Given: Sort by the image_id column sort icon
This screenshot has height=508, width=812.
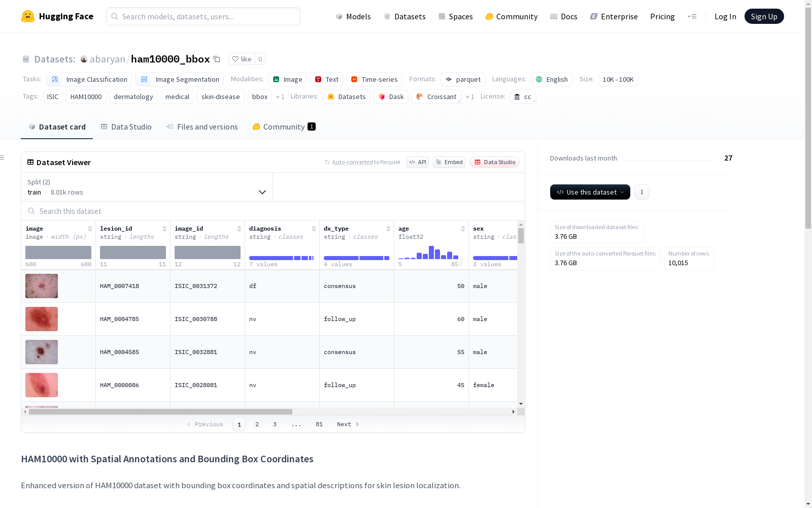Looking at the screenshot, I should coord(239,229).
